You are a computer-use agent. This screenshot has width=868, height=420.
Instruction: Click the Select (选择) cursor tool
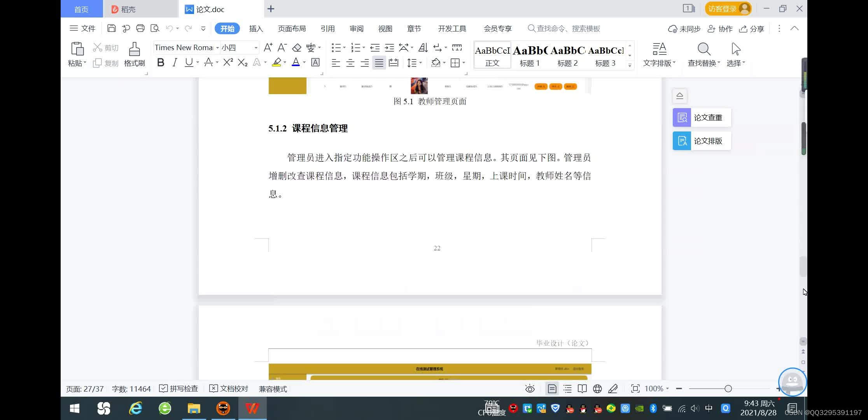pyautogui.click(x=736, y=54)
